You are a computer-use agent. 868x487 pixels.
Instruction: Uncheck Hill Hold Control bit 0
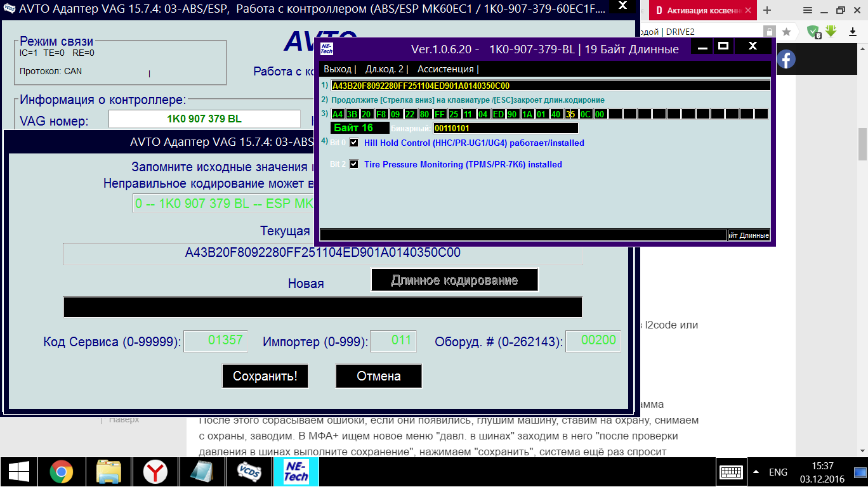click(354, 143)
